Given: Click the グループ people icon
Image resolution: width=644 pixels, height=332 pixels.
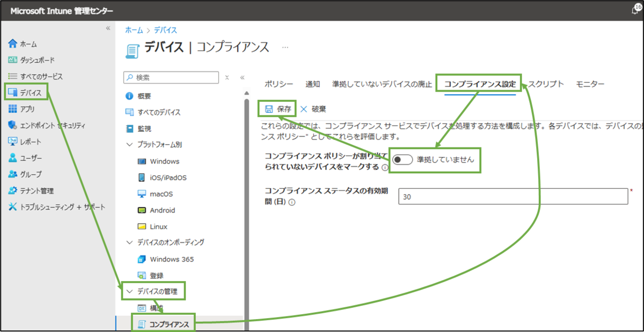Looking at the screenshot, I should tap(13, 174).
